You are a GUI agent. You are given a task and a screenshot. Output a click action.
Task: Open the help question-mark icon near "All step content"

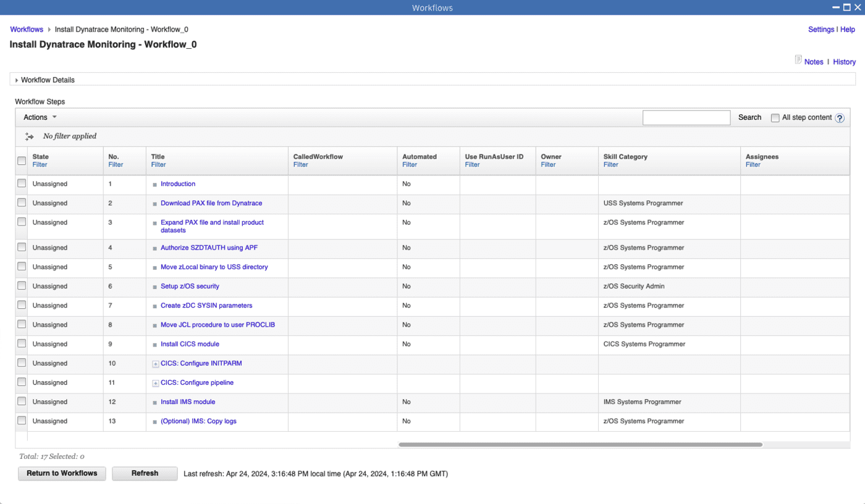[840, 117]
